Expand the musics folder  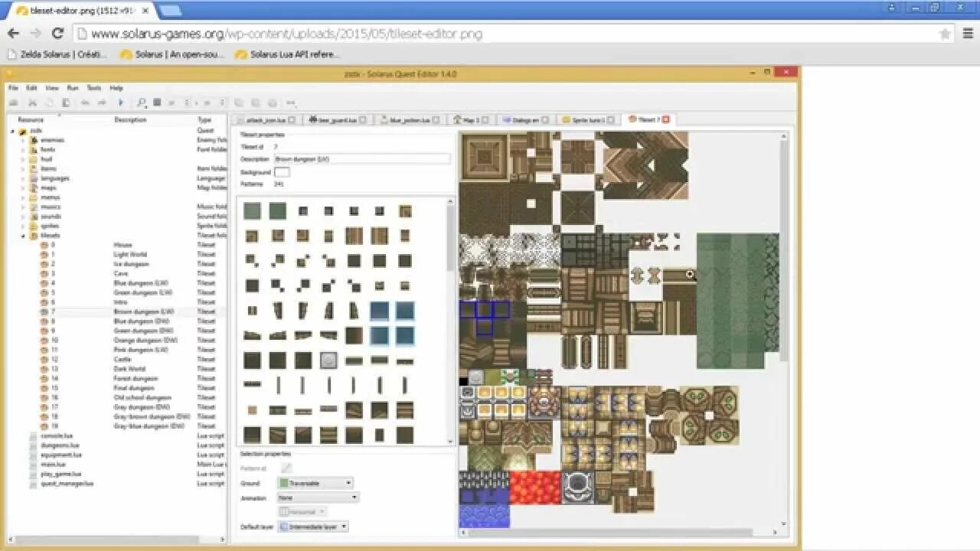coord(22,207)
